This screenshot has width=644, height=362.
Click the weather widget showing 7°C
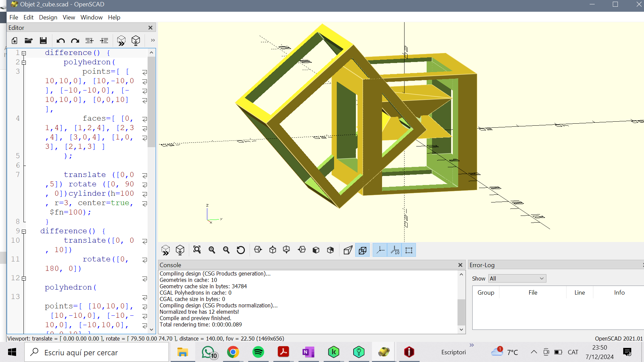click(505, 352)
